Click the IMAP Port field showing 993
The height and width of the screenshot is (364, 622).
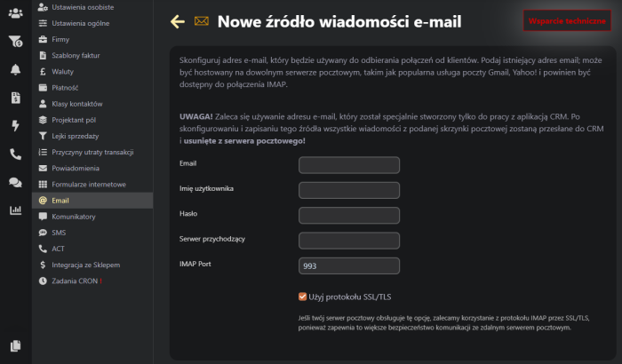click(349, 265)
